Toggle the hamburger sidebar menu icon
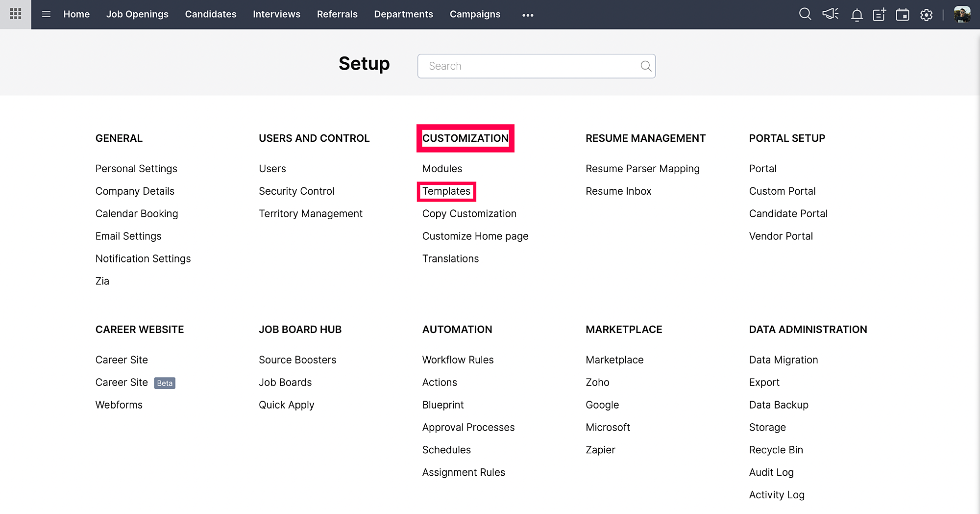 pos(46,14)
